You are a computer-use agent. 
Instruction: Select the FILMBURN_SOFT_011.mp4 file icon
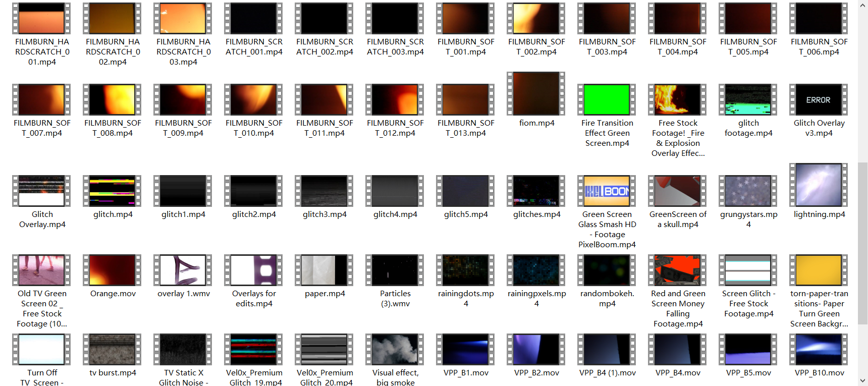(x=324, y=100)
